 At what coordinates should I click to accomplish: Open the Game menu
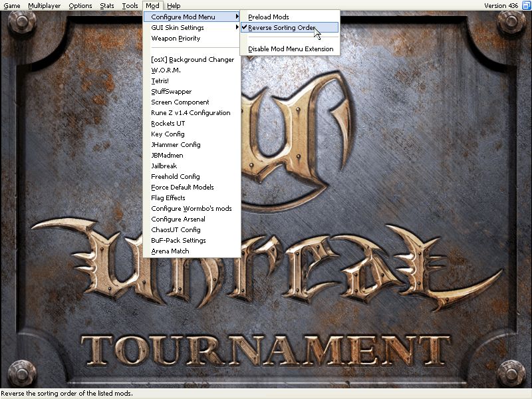coord(11,5)
